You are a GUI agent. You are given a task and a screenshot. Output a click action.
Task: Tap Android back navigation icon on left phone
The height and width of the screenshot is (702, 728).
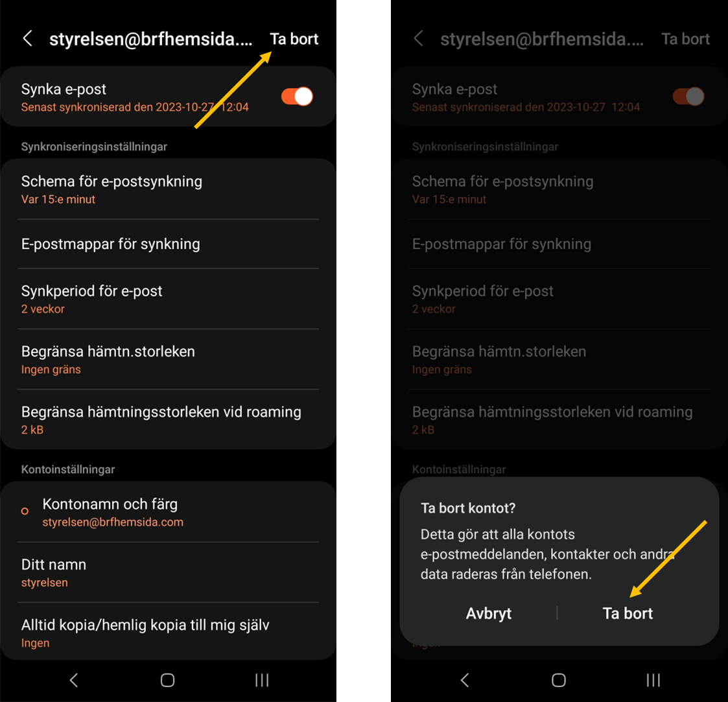click(74, 680)
